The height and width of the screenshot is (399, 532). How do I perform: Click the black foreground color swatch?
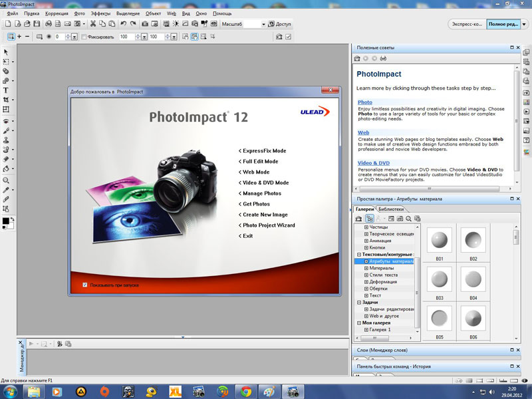click(5, 221)
